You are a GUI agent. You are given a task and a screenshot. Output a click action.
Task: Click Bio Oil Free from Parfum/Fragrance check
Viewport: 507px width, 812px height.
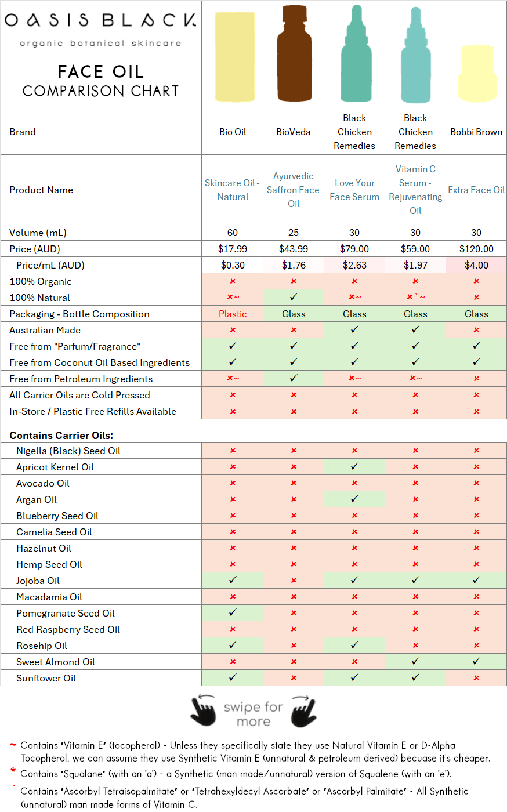click(x=233, y=346)
